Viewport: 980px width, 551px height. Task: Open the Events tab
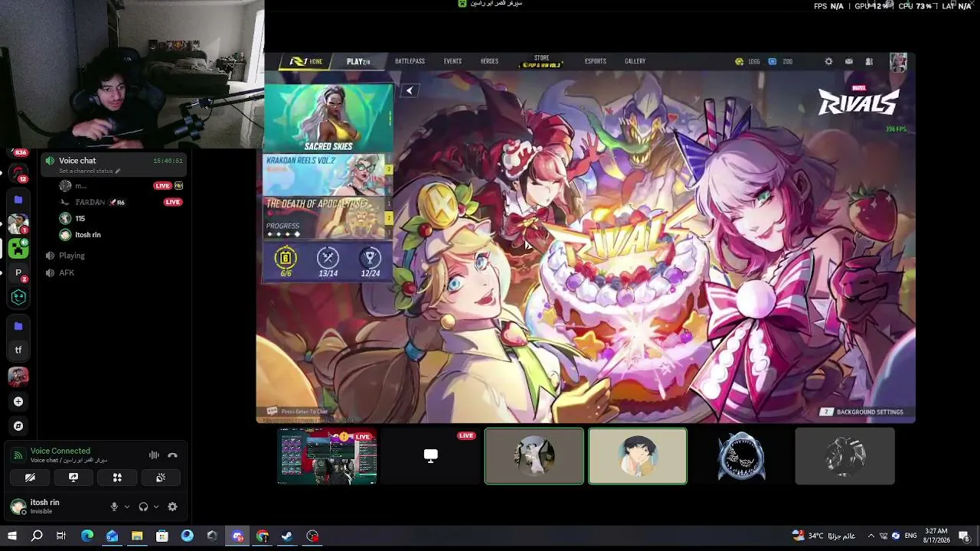452,61
